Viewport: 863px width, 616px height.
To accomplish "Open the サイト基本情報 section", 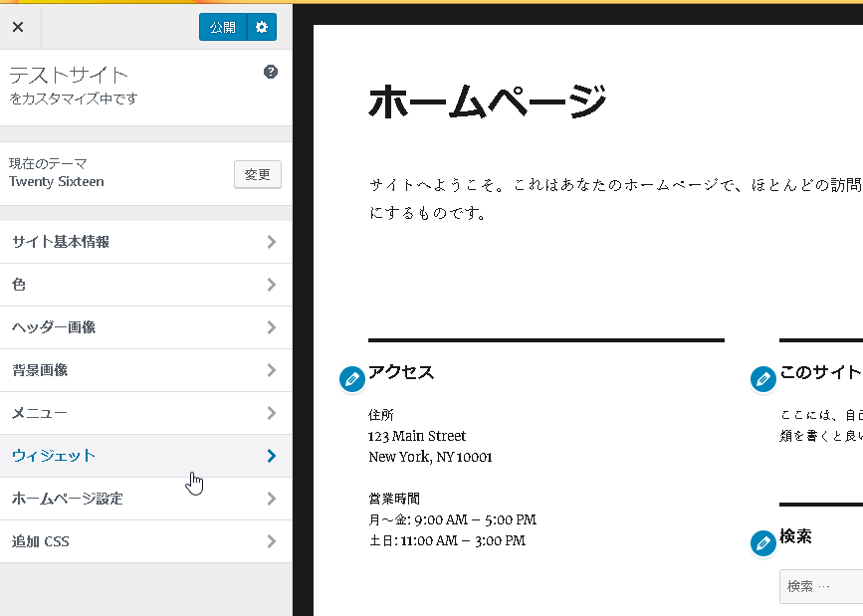I will 61,242.
